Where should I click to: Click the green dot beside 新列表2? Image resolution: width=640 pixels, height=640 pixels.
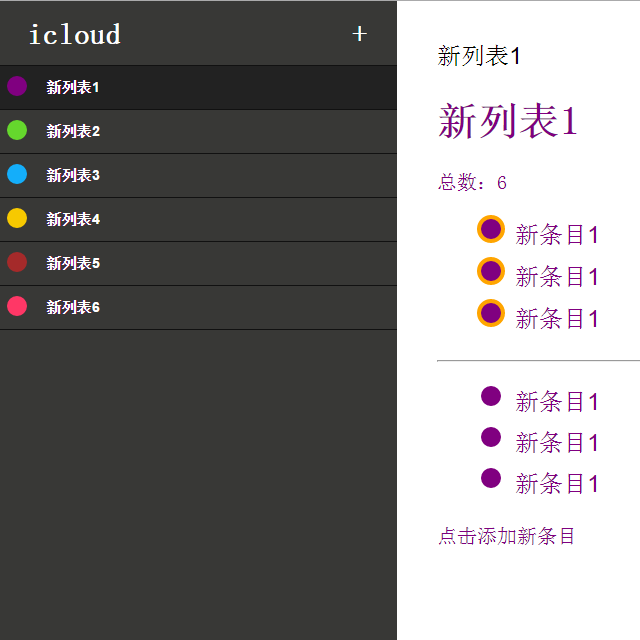click(17, 131)
